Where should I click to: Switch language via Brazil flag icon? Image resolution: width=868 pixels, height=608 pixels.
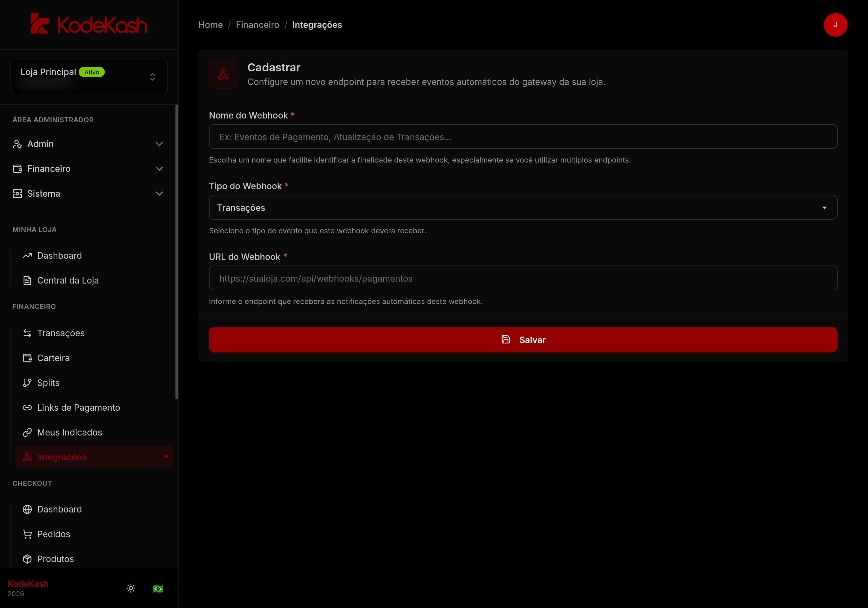coord(158,589)
